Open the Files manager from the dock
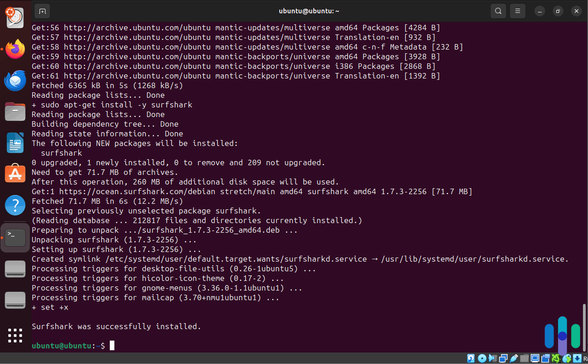The width and height of the screenshot is (588, 364). point(15,112)
